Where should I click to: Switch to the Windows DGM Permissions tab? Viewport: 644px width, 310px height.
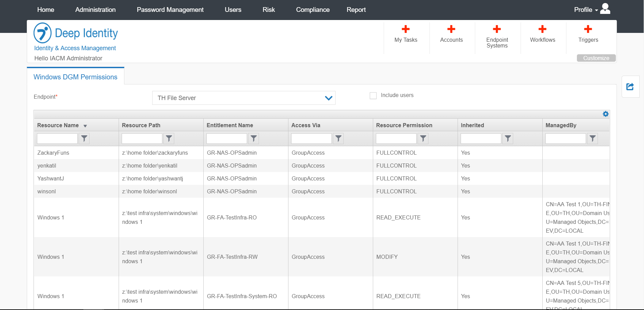tap(75, 77)
